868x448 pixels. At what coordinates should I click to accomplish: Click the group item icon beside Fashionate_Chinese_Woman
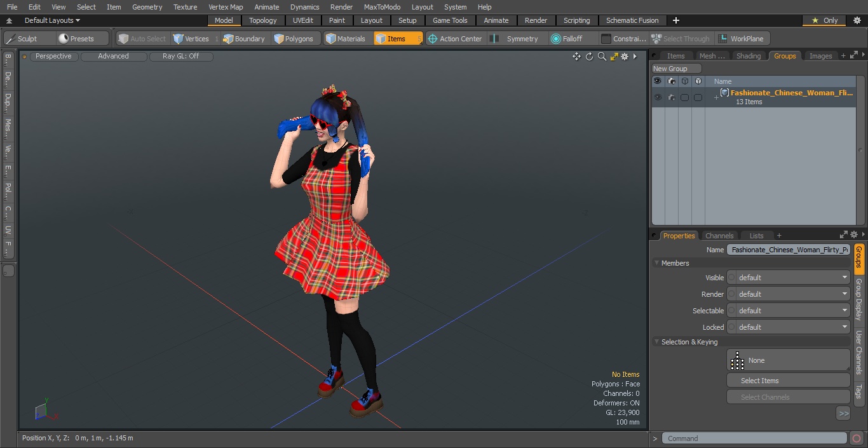[724, 93]
